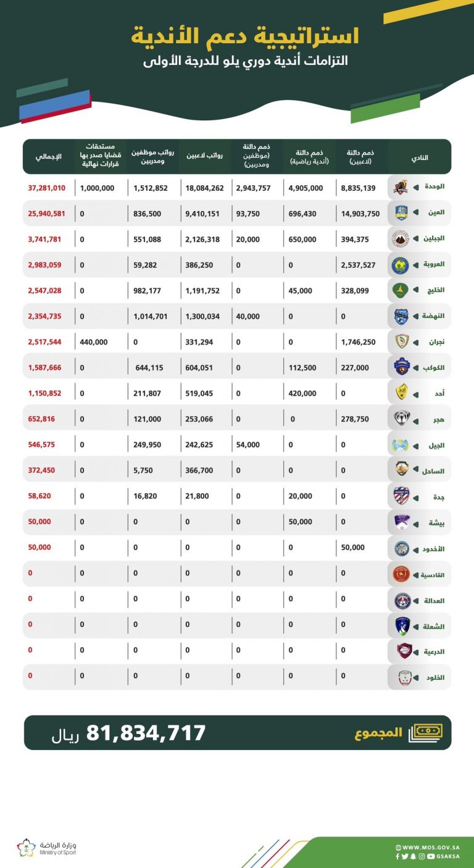Click الوحدة total value 37,281,010
This screenshot has height=868, width=474.
tap(47, 188)
